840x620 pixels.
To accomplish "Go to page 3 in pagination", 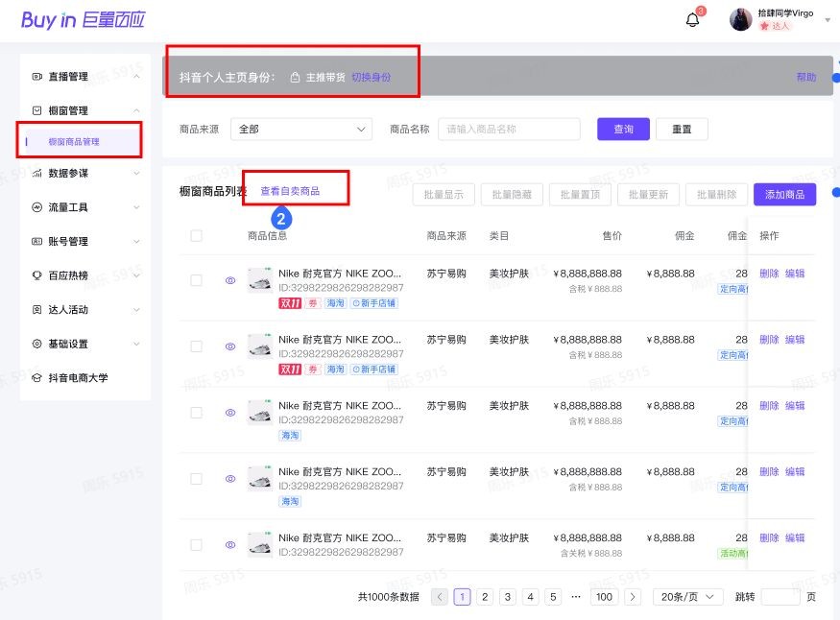I will point(507,597).
